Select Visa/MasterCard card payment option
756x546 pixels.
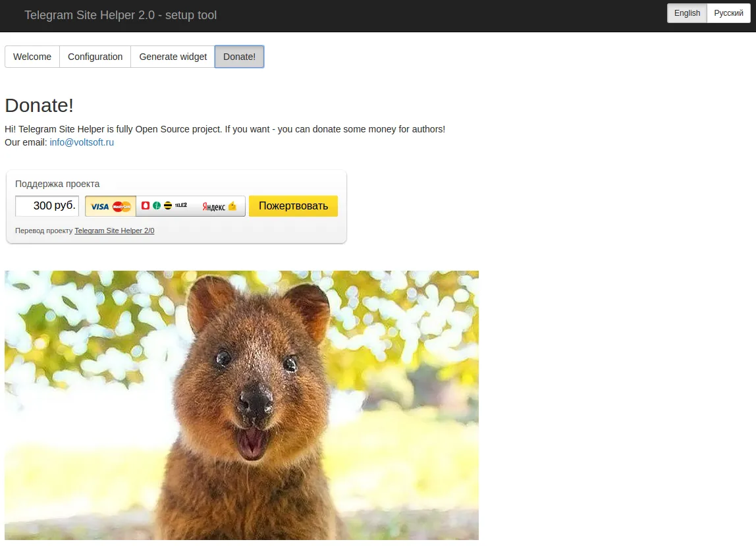pyautogui.click(x=111, y=206)
